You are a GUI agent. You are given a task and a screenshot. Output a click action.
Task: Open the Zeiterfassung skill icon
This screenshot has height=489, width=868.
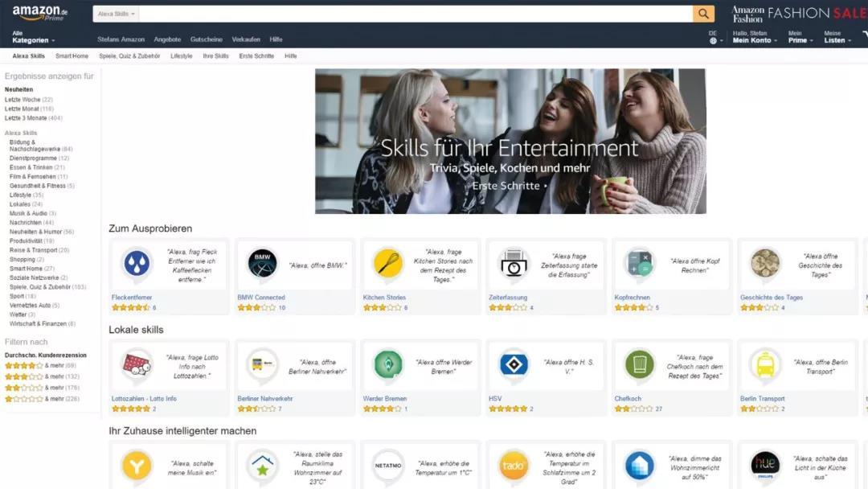(x=514, y=263)
